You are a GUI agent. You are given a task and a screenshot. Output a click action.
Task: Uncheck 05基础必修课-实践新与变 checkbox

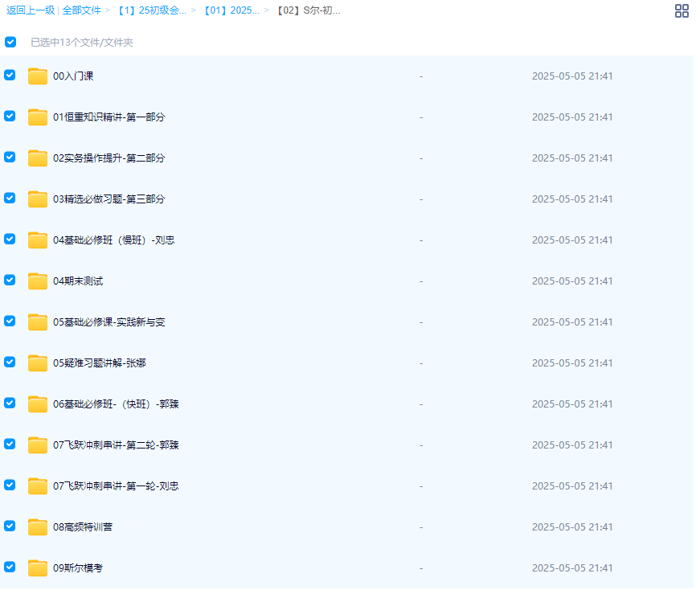10,322
